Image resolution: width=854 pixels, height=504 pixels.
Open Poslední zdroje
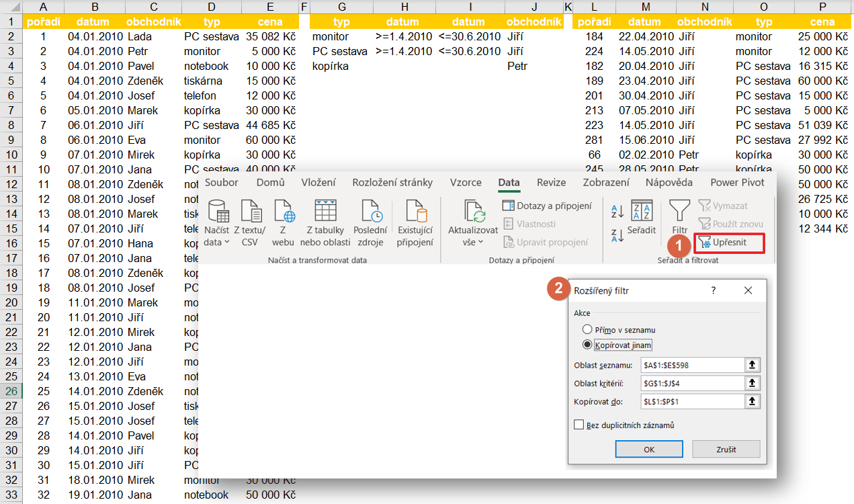point(370,212)
